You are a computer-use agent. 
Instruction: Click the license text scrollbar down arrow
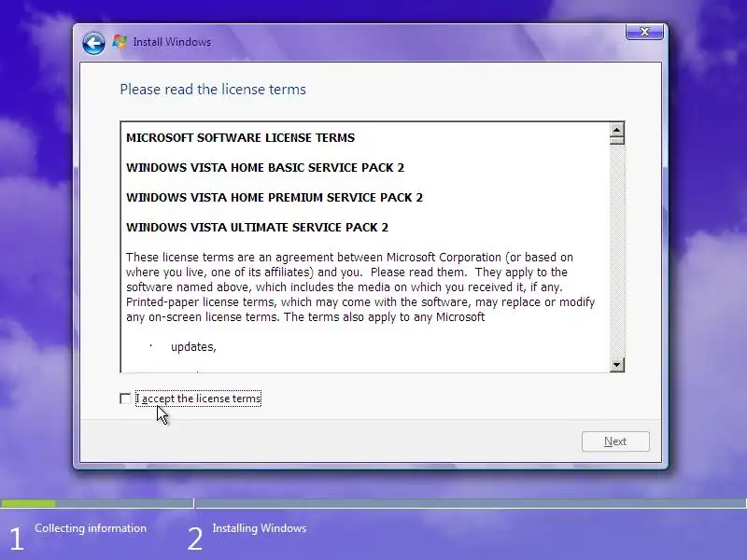(x=617, y=365)
